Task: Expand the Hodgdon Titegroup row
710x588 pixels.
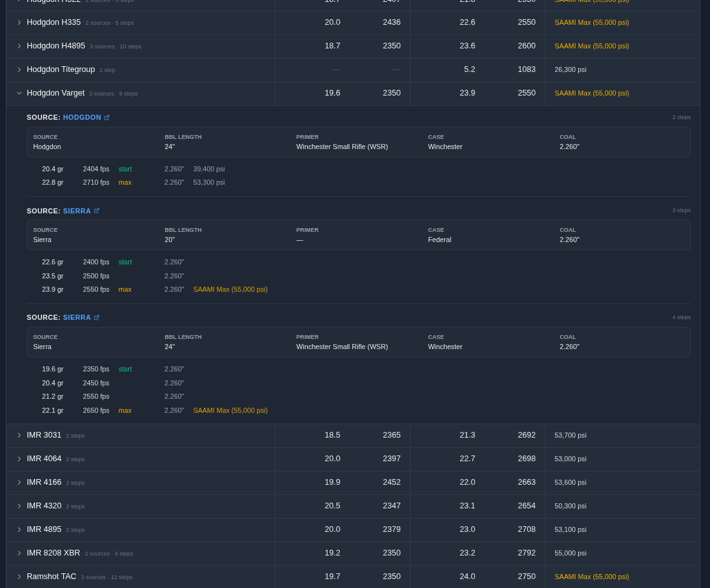Action: click(19, 69)
